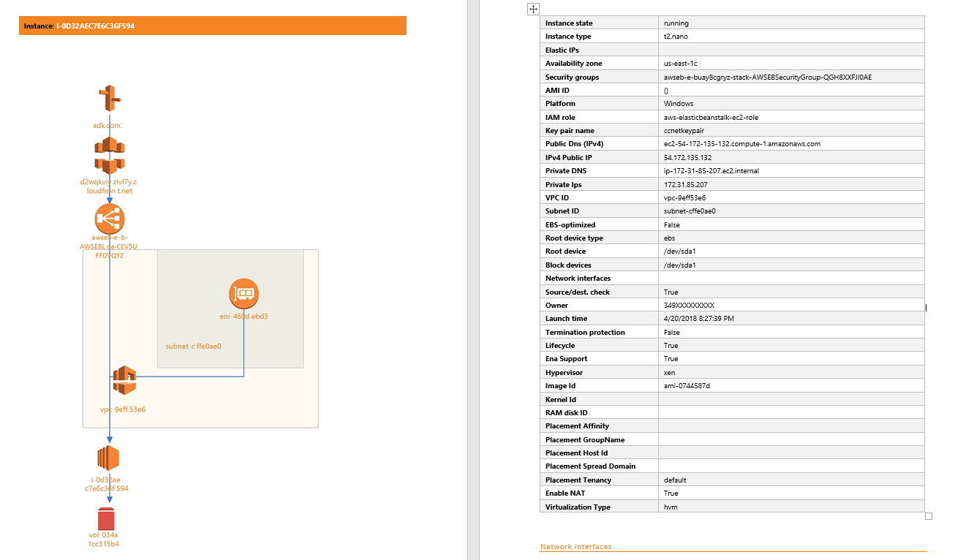The height and width of the screenshot is (560, 974).
Task: Click the adk.com. label
Action: [x=107, y=126]
